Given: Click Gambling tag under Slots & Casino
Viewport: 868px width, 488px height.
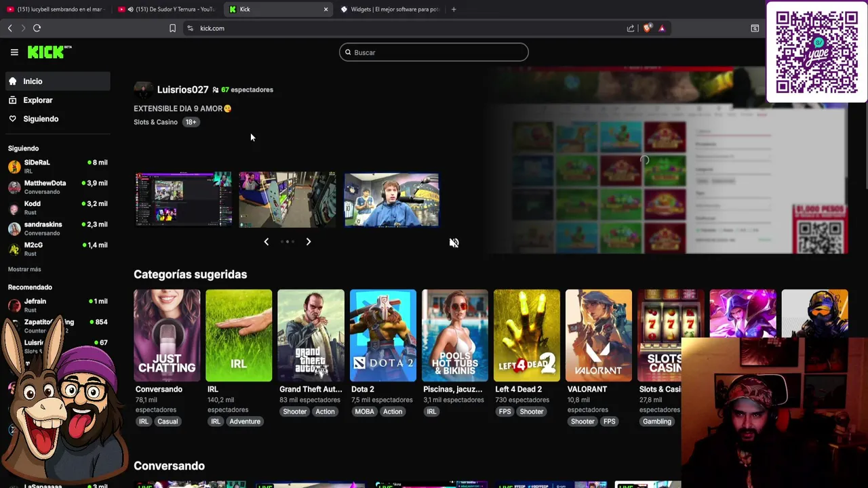Looking at the screenshot, I should tap(657, 422).
